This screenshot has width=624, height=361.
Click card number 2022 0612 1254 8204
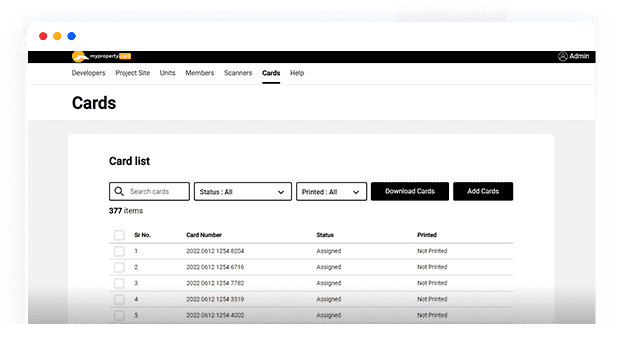(215, 251)
